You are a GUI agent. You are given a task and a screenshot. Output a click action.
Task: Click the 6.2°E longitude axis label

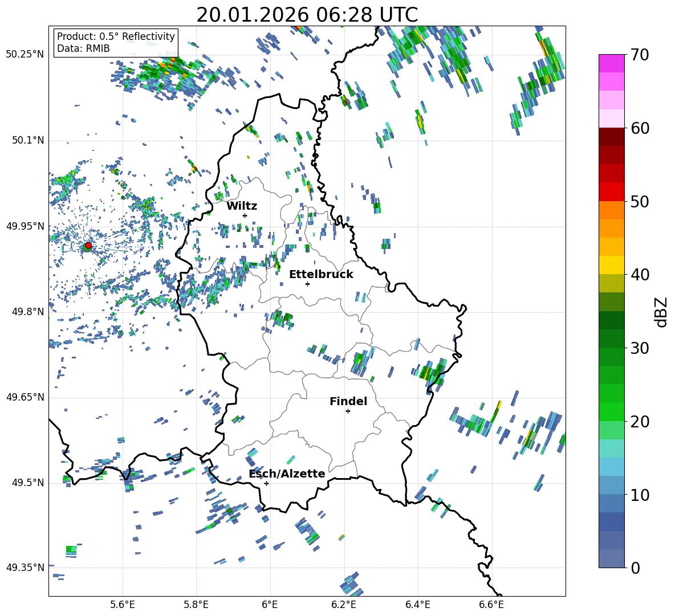344,604
